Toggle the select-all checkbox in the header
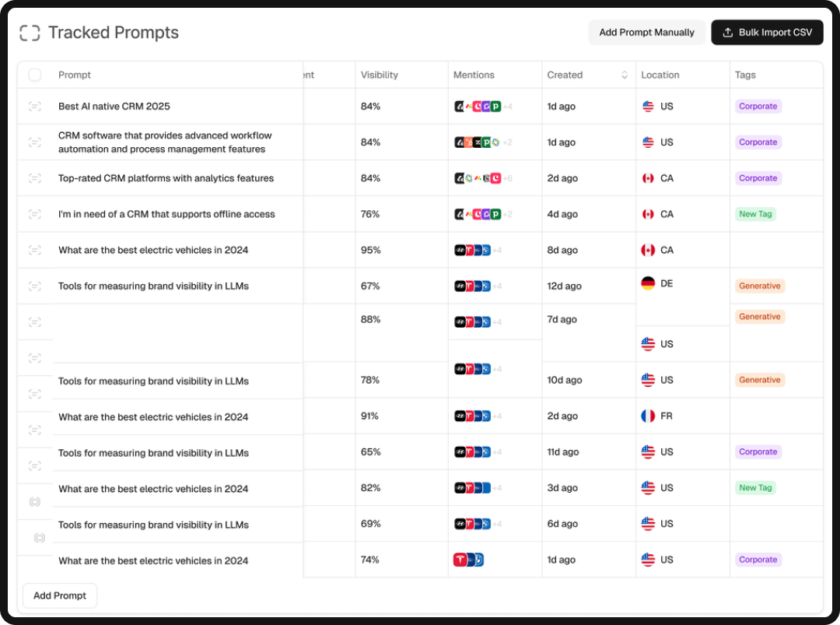This screenshot has height=625, width=840. coord(34,74)
